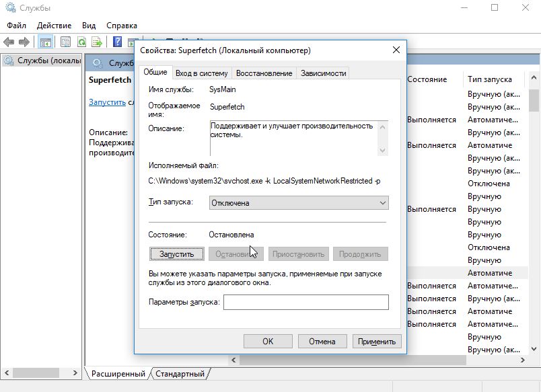
Task: Click the services list horizontal scroll-right arrow
Action: tap(522, 360)
